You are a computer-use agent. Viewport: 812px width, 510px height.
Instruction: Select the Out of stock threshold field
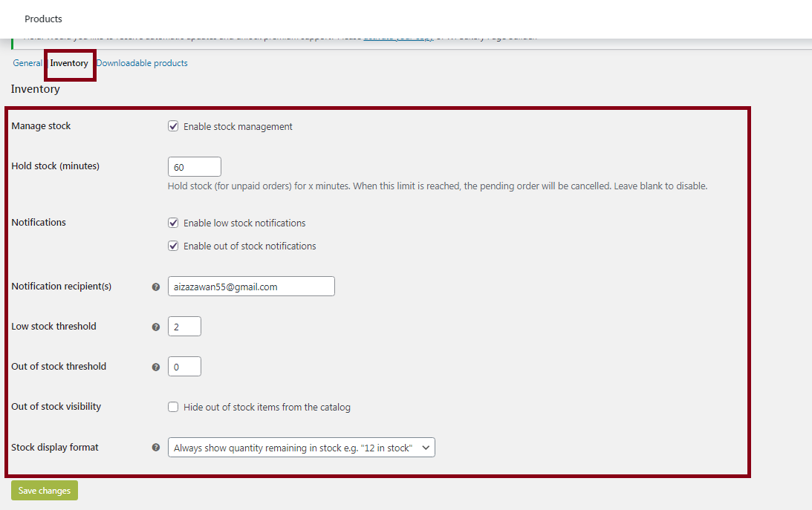pyautogui.click(x=184, y=367)
